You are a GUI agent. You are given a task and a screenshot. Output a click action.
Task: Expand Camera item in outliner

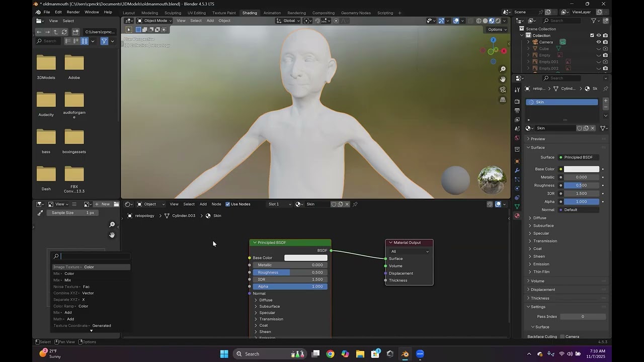point(528,42)
